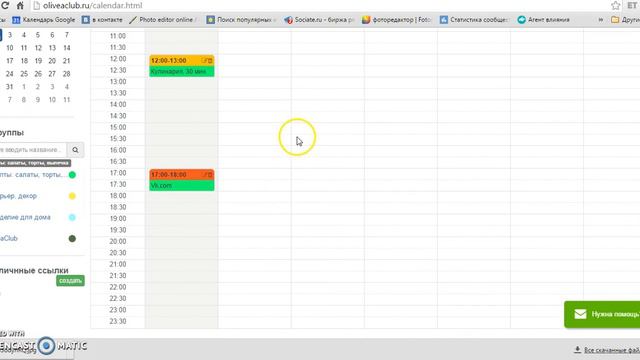This screenshot has height=360, width=640.
Task: Click the ET extension icon
Action: pyautogui.click(x=632, y=6)
